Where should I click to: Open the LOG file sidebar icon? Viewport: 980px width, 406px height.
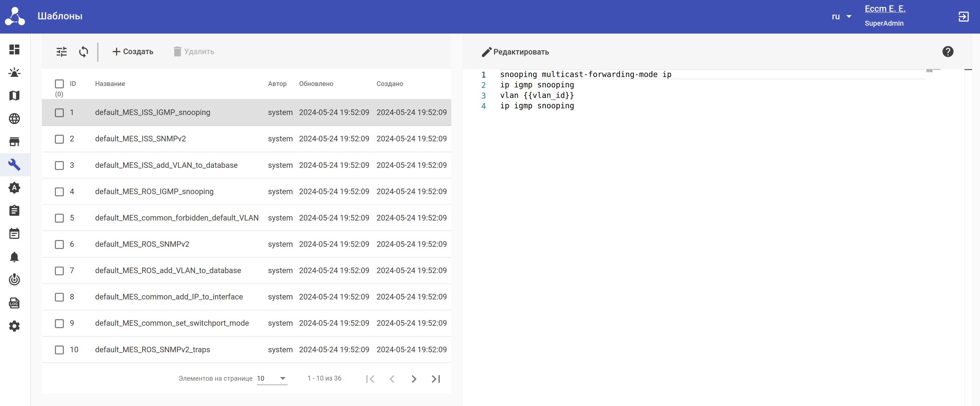pyautogui.click(x=14, y=303)
